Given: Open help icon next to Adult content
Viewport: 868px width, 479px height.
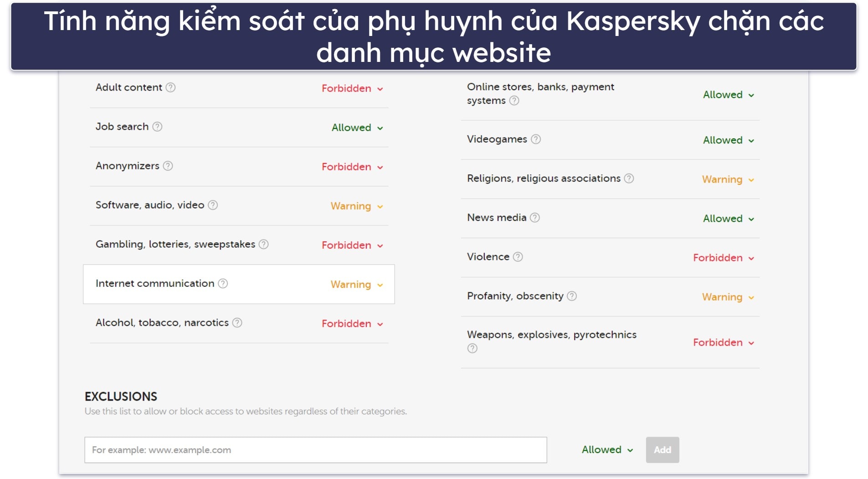Looking at the screenshot, I should pyautogui.click(x=170, y=87).
